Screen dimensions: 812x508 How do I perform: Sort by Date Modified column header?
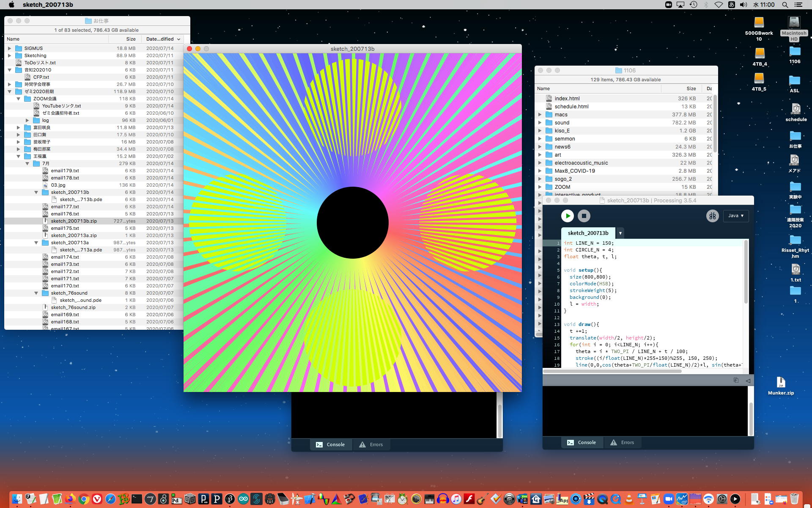[x=160, y=39]
